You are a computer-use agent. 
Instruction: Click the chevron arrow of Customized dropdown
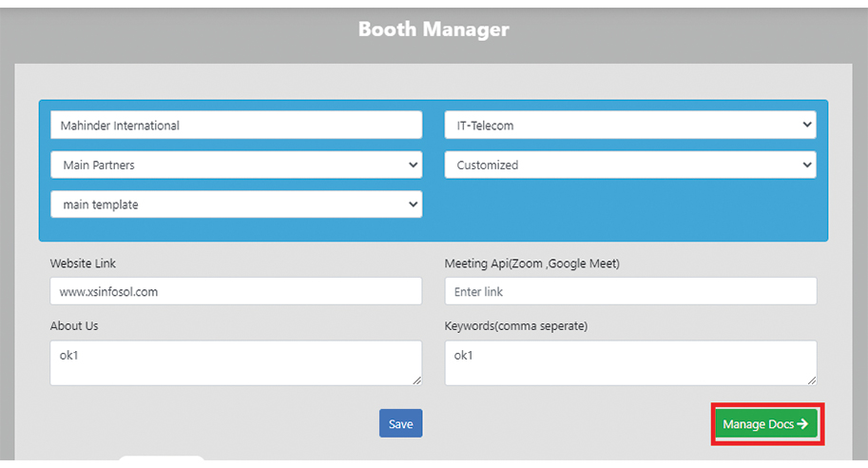tap(806, 165)
